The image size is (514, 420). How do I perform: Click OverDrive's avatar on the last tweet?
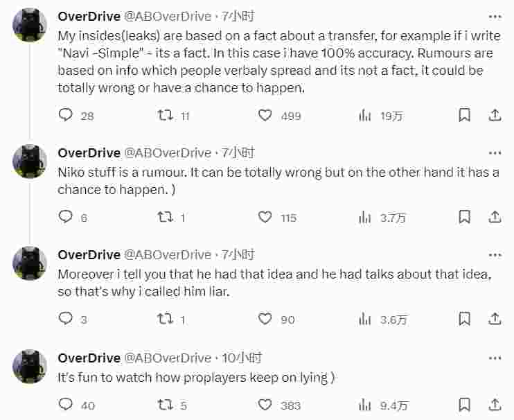[30, 367]
